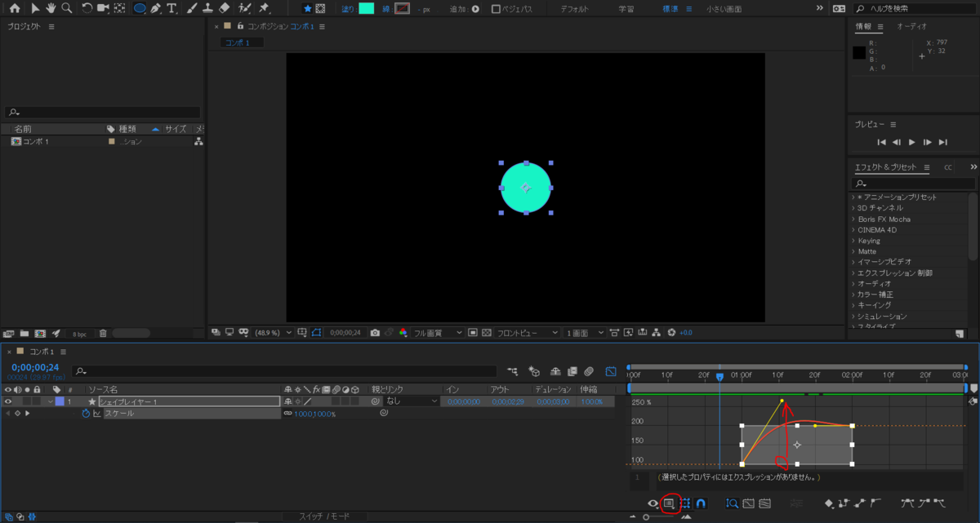Select the Roto Brush tool
Screen dimensions: 980x523
(245, 8)
